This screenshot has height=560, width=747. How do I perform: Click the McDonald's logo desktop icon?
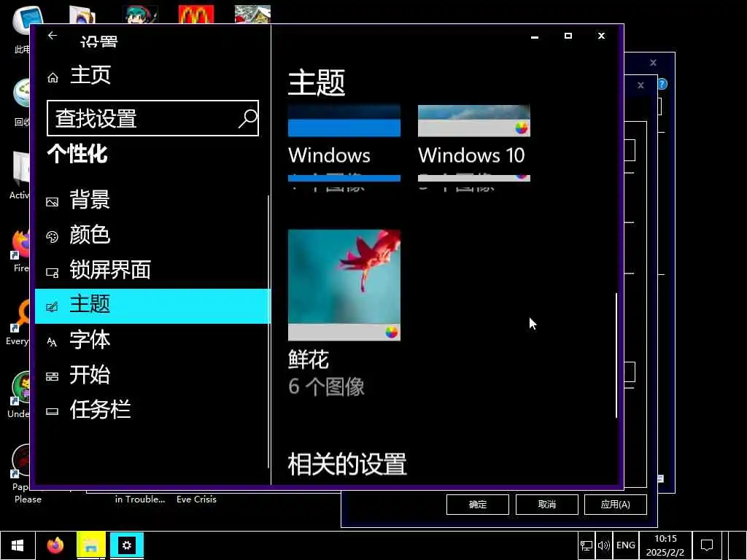[196, 15]
